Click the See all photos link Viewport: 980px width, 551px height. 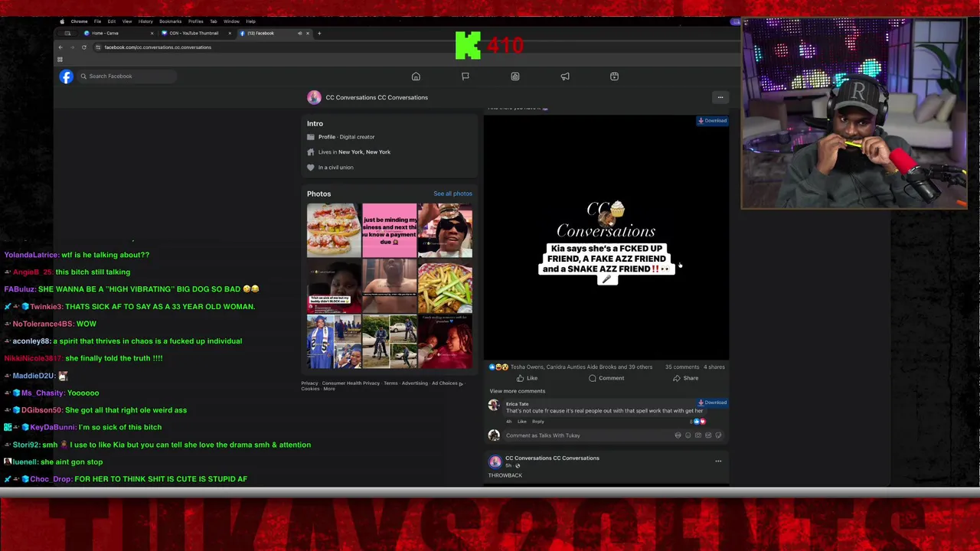point(452,194)
